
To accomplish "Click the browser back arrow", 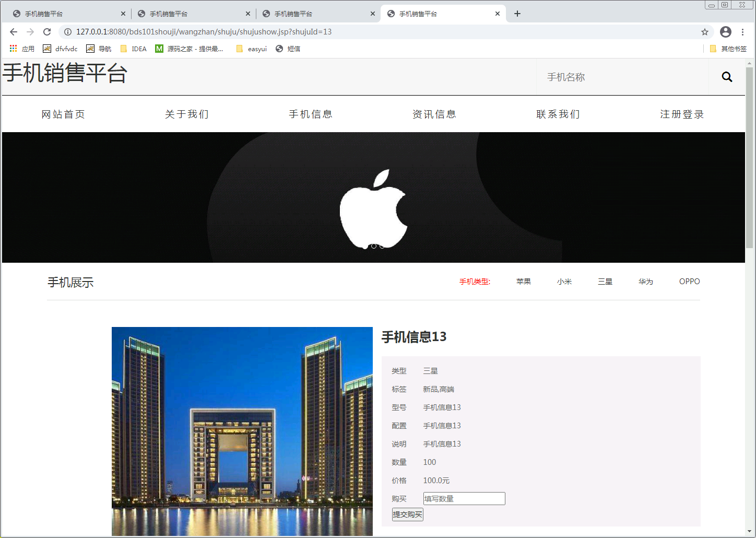I will (14, 32).
